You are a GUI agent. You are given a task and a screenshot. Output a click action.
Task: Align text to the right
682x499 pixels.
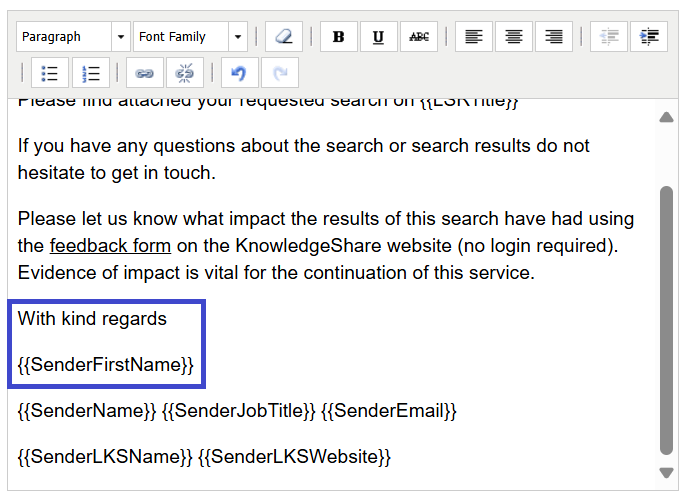coord(554,37)
